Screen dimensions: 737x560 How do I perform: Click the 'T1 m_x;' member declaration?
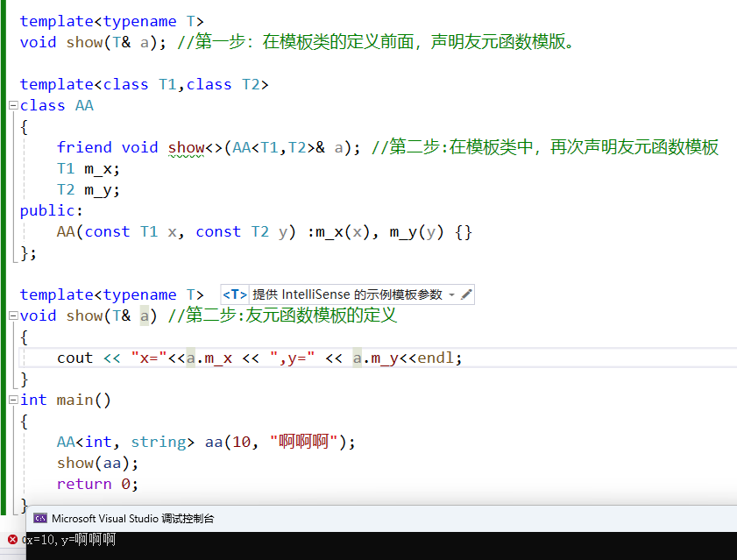89,168
